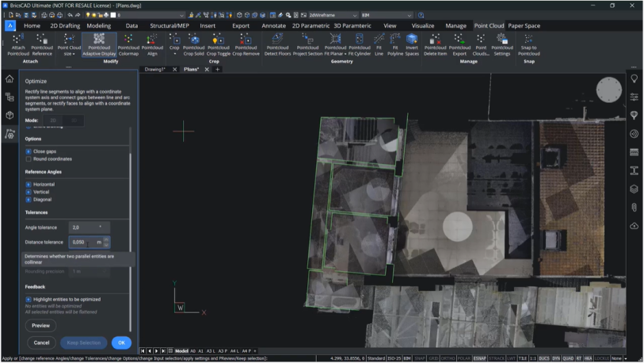Open the Plans* drawing tab

coord(191,70)
